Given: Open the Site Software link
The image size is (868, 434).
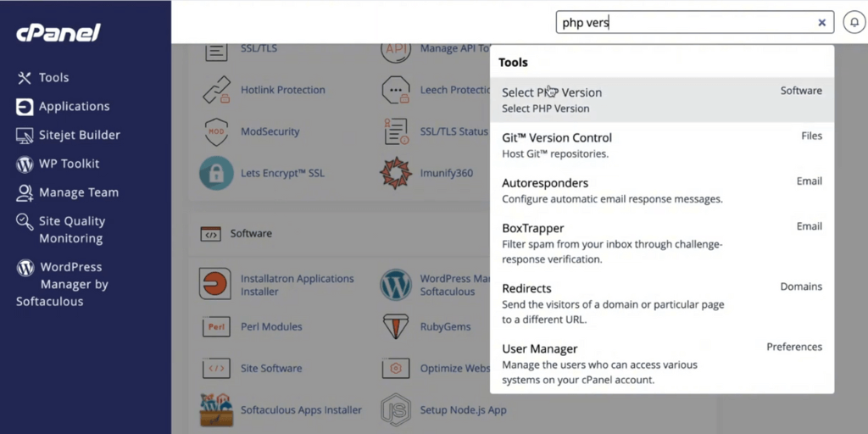Looking at the screenshot, I should 271,368.
